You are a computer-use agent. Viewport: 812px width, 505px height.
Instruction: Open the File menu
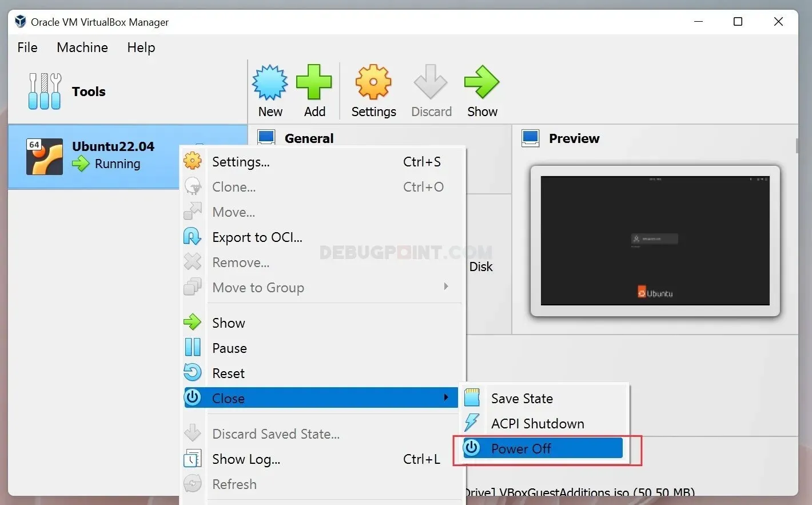(x=27, y=47)
